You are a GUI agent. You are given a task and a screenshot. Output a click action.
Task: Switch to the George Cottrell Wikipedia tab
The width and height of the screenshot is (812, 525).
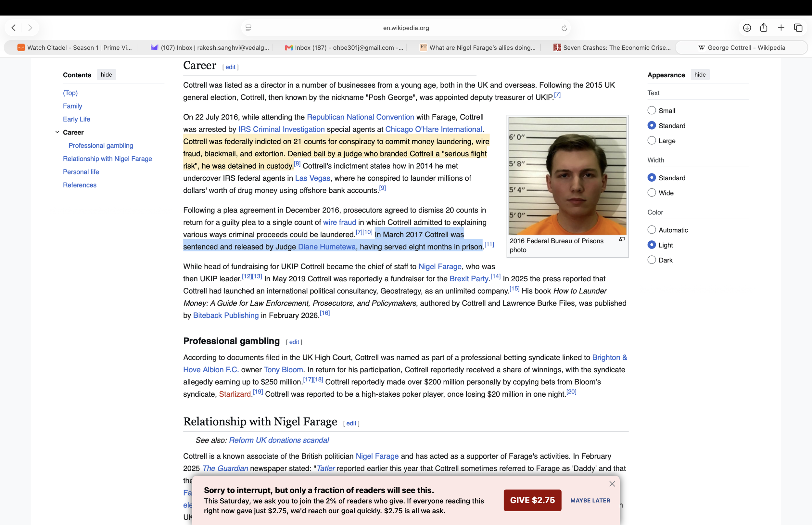click(742, 48)
